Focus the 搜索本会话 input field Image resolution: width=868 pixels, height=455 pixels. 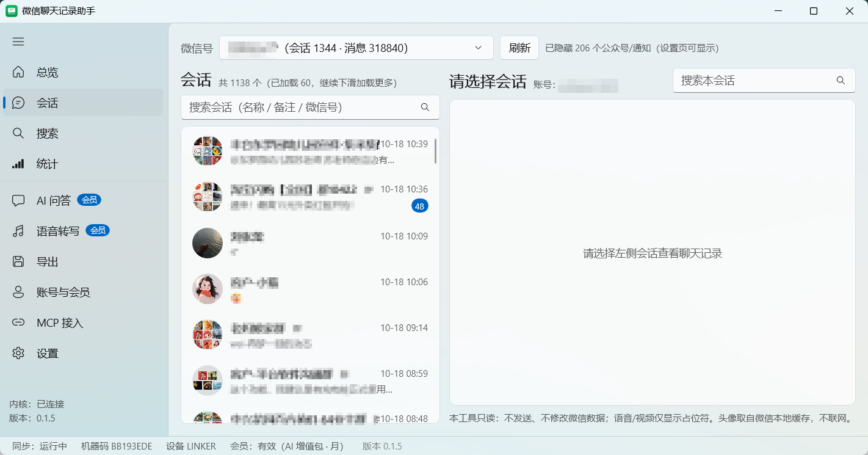pyautogui.click(x=764, y=81)
